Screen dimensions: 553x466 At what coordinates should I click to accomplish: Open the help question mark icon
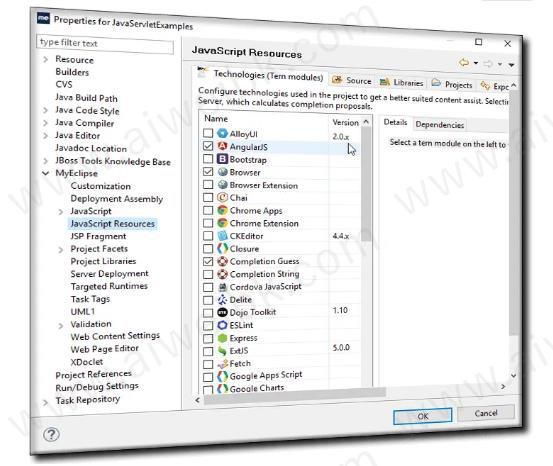51,435
